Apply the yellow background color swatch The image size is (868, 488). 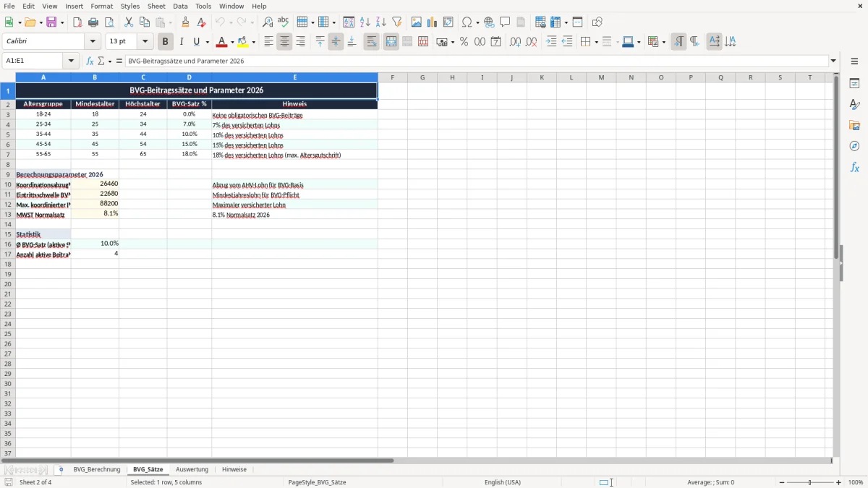click(x=243, y=42)
